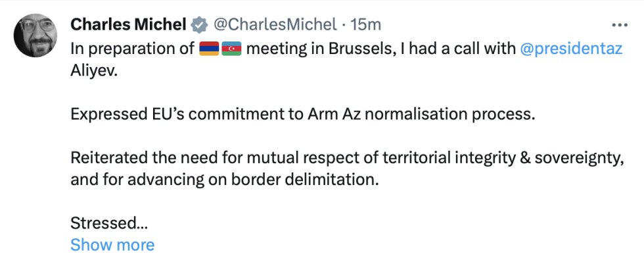This screenshot has height=262, width=644.
Task: Click the "Expressed EU's commitment" sentence
Action: [x=303, y=115]
